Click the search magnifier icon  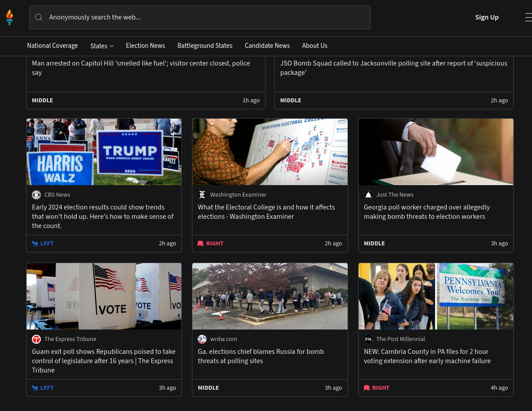point(39,17)
